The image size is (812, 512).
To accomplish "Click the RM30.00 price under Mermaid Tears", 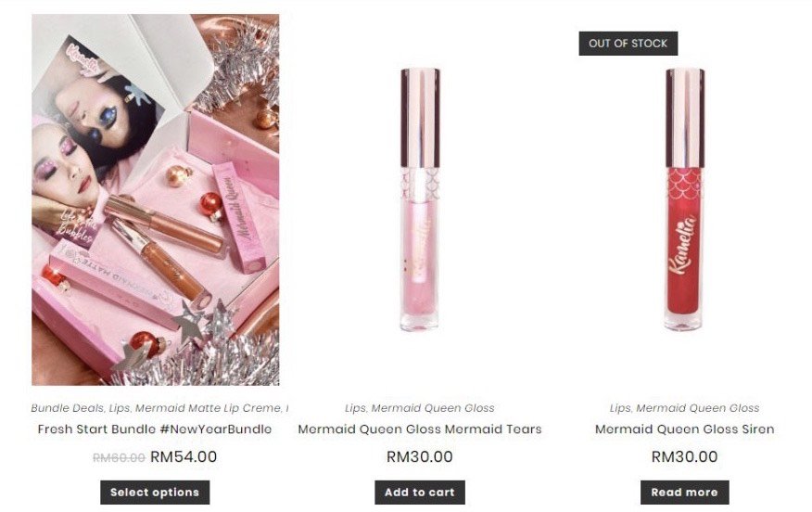I will click(420, 456).
